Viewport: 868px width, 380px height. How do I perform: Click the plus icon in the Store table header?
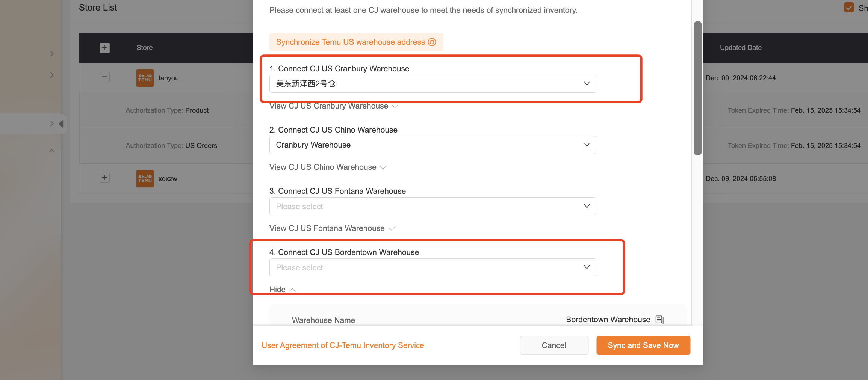pos(104,48)
